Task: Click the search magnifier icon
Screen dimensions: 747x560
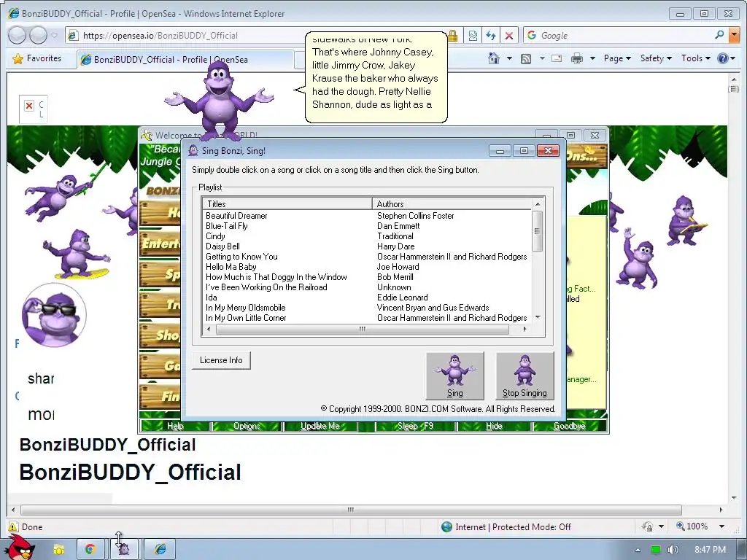Action: 719,35
